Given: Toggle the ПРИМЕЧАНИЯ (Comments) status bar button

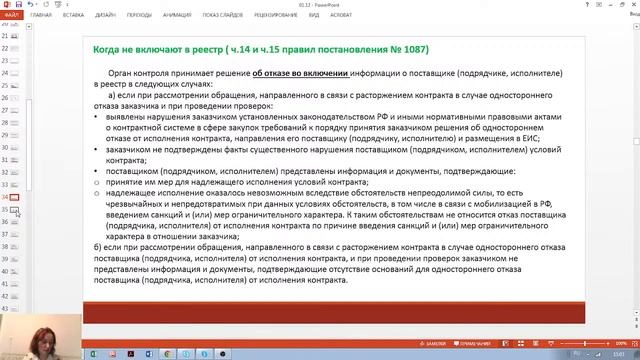Looking at the screenshot, I should point(472,344).
